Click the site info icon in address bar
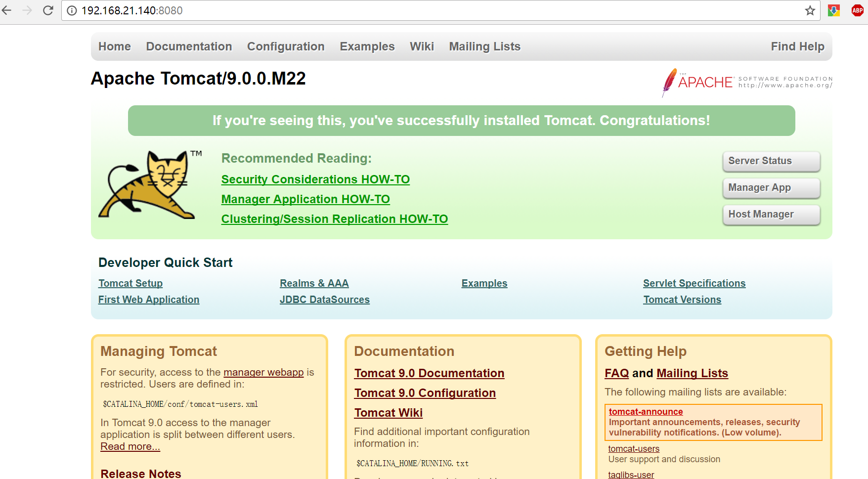868x479 pixels. pos(72,10)
